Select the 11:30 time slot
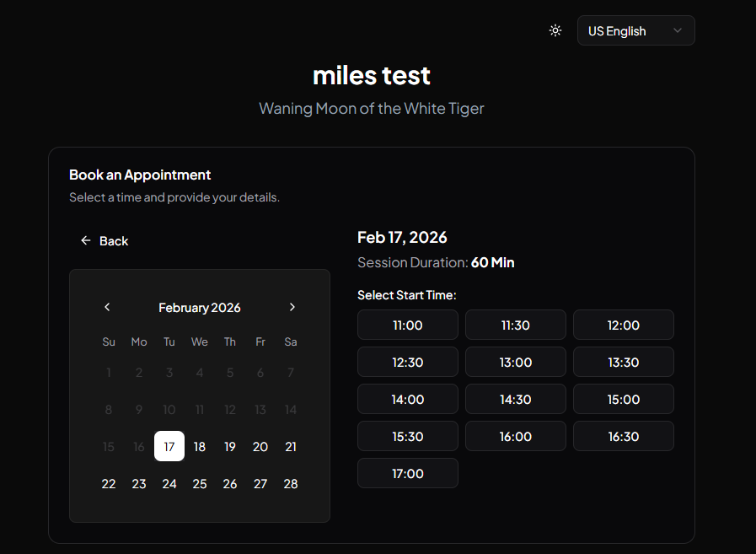The height and width of the screenshot is (554, 756). pos(516,325)
